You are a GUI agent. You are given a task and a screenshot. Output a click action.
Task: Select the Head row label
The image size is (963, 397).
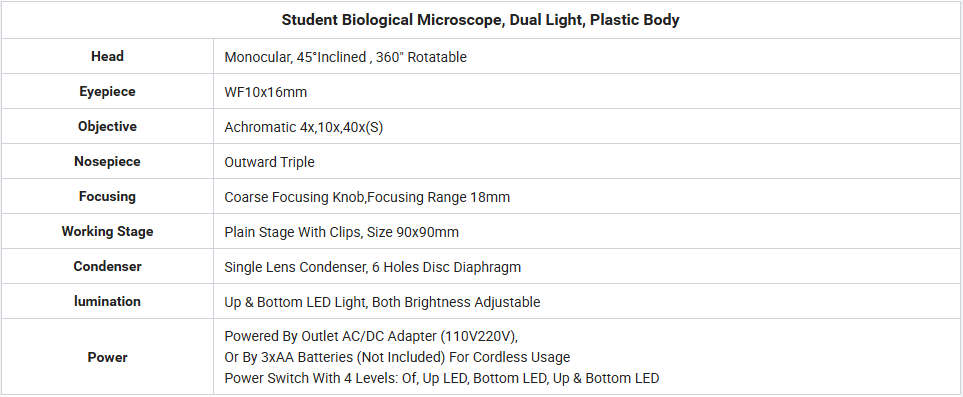107,56
